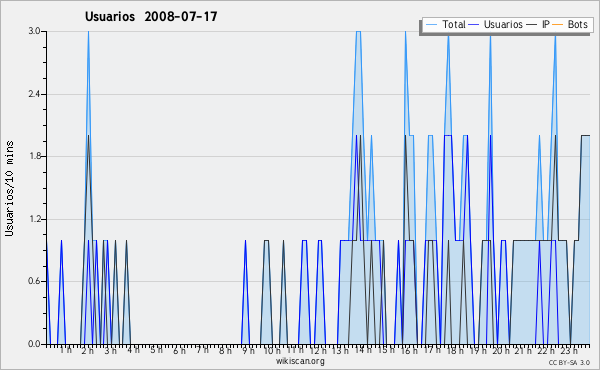Click the dark blue Usuarios legend line

pos(474,25)
